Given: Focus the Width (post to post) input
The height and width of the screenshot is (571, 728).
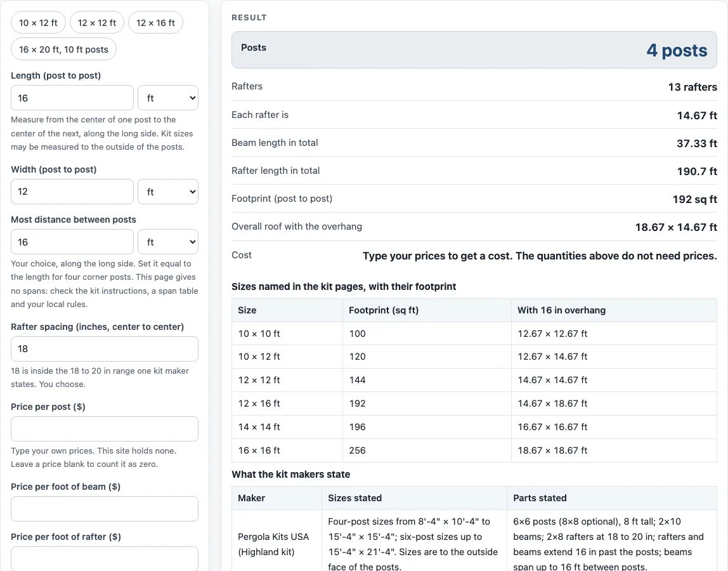Looking at the screenshot, I should click(72, 192).
